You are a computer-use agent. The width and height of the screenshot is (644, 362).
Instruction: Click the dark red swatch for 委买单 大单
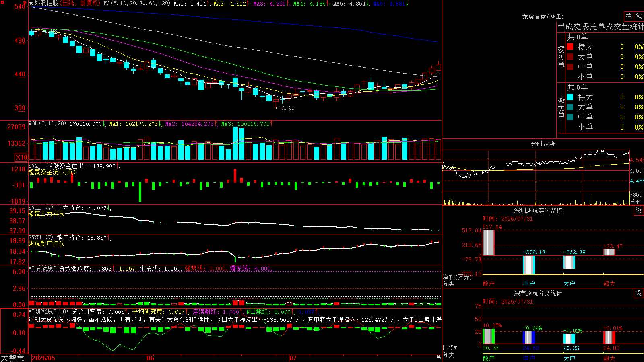(570, 57)
